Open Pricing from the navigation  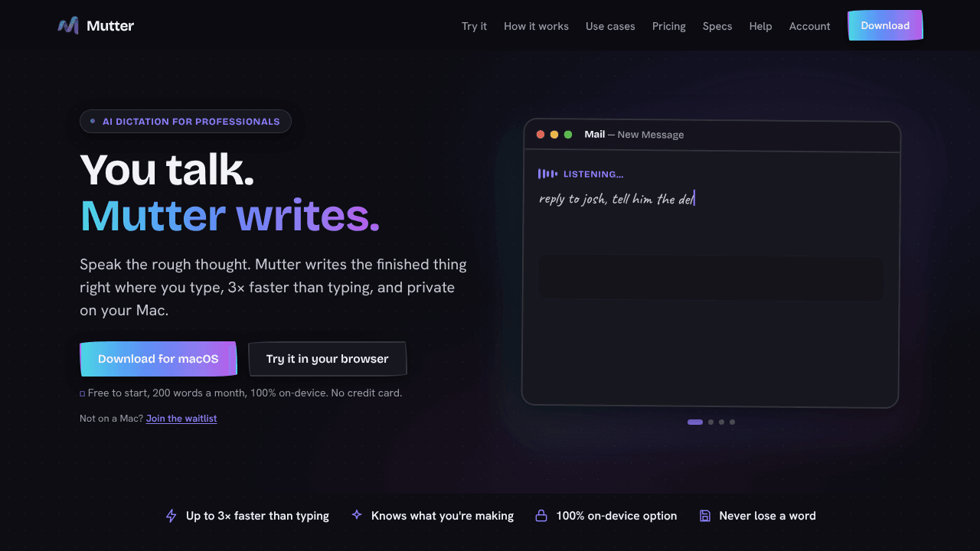coord(669,26)
